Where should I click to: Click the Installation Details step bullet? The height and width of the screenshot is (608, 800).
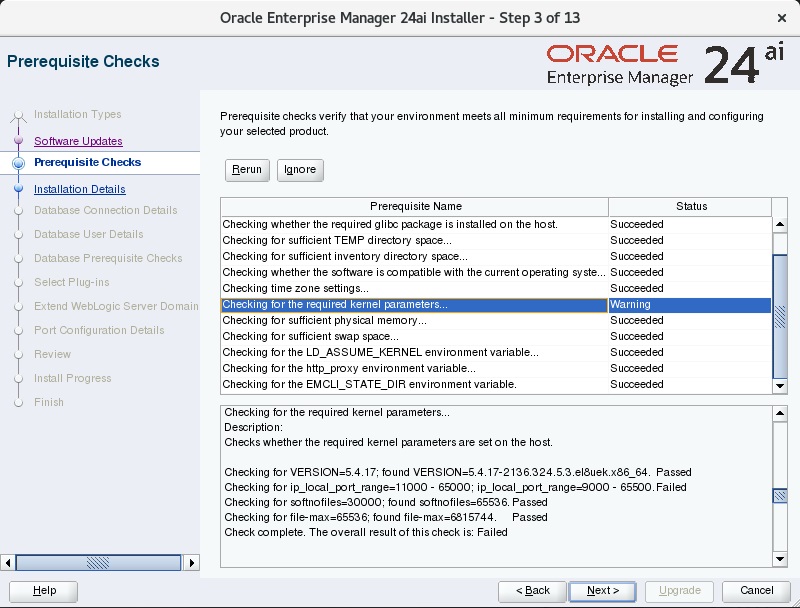19,189
